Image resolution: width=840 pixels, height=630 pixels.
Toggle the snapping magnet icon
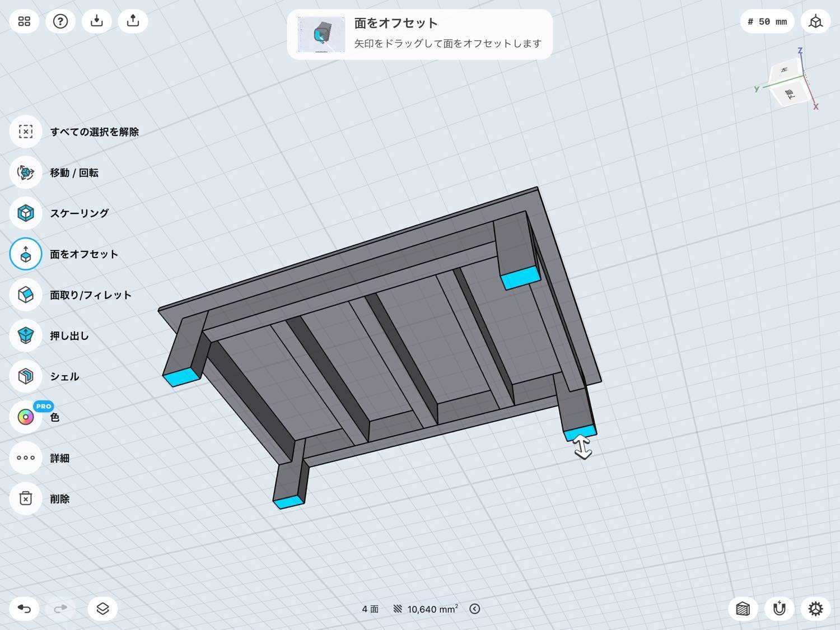click(x=779, y=609)
